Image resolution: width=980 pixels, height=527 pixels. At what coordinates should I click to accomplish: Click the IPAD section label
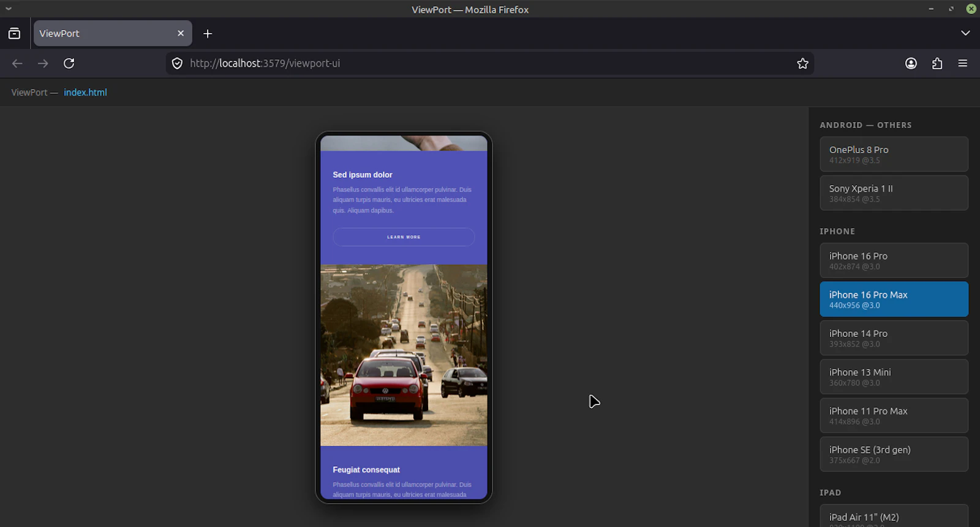[831, 493]
